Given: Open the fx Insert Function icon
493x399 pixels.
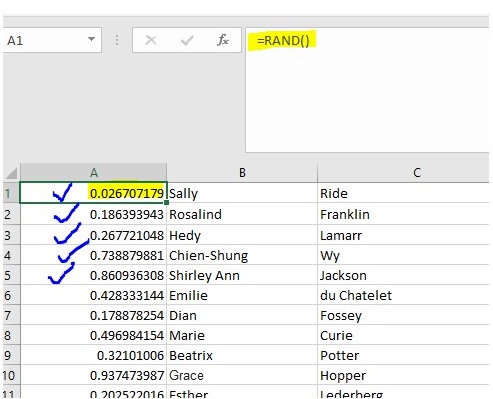Looking at the screenshot, I should coord(223,40).
